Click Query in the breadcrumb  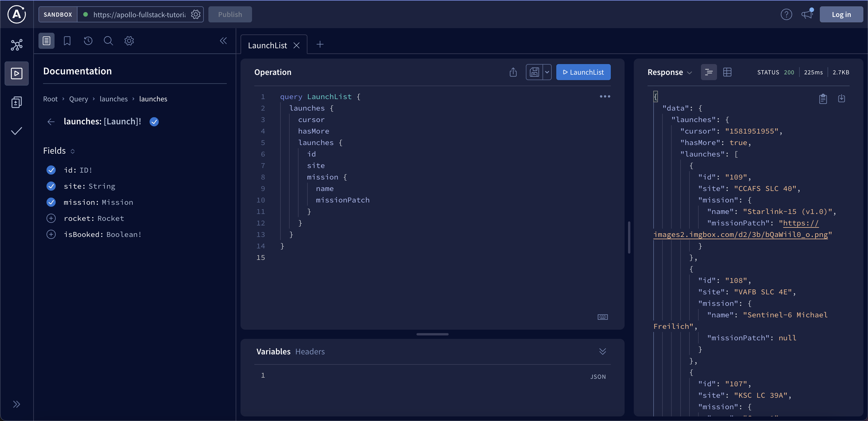(x=79, y=99)
